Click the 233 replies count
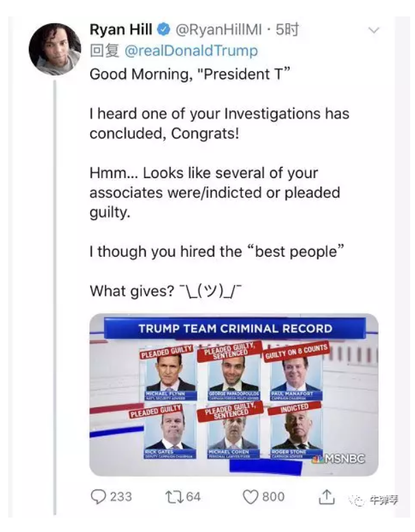Image resolution: width=415 pixels, height=532 pixels. pos(121,496)
